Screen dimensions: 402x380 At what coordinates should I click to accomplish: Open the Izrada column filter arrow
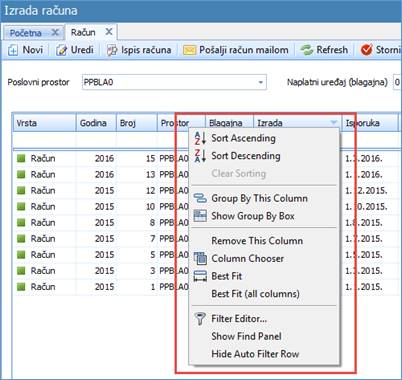[334, 123]
